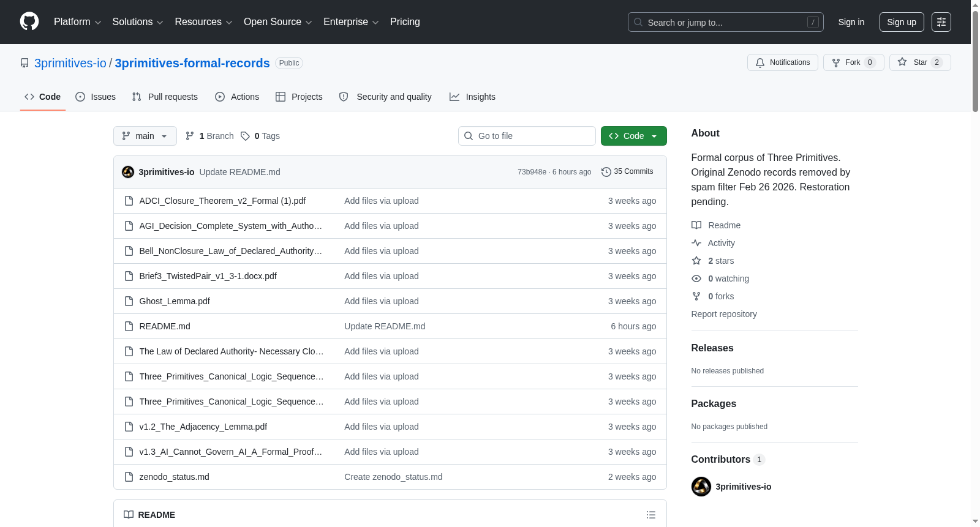Open 3primitives-io contributor name link

pyautogui.click(x=744, y=487)
